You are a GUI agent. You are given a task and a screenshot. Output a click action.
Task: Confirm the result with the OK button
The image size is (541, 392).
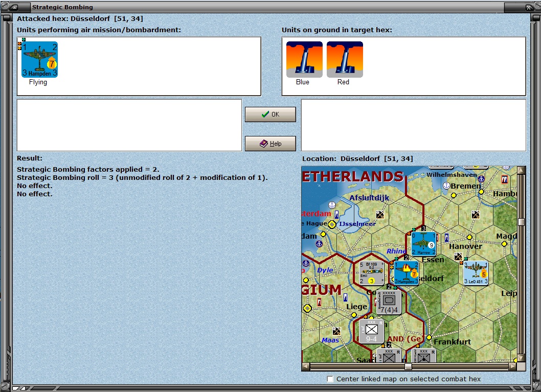point(270,114)
